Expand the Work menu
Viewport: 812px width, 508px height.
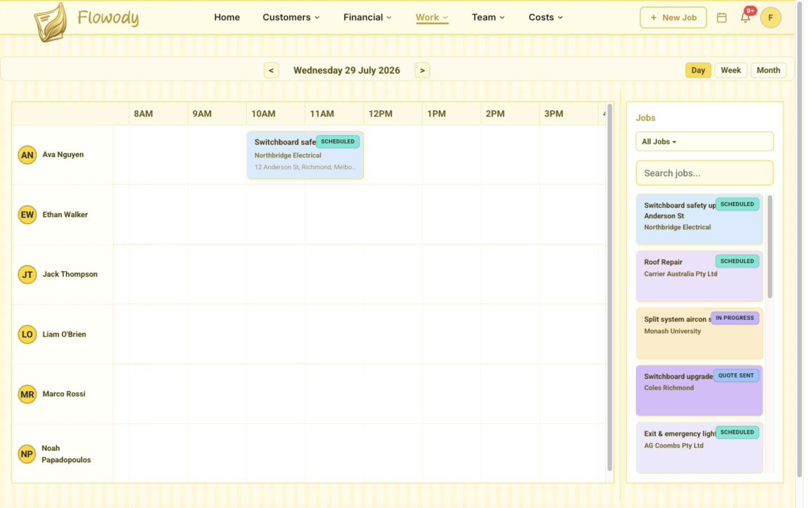432,17
